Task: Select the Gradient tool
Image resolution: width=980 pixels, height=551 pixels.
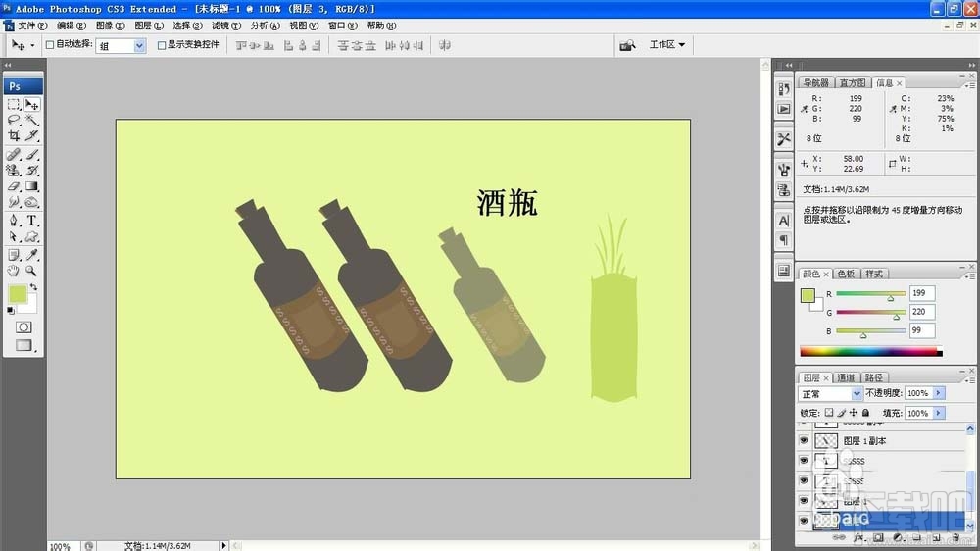Action: tap(32, 186)
